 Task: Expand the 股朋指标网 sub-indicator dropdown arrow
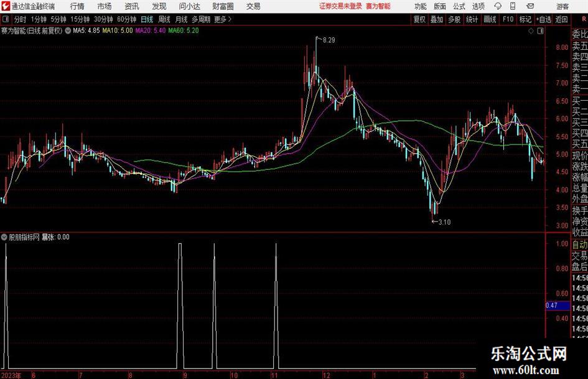(x=4, y=237)
